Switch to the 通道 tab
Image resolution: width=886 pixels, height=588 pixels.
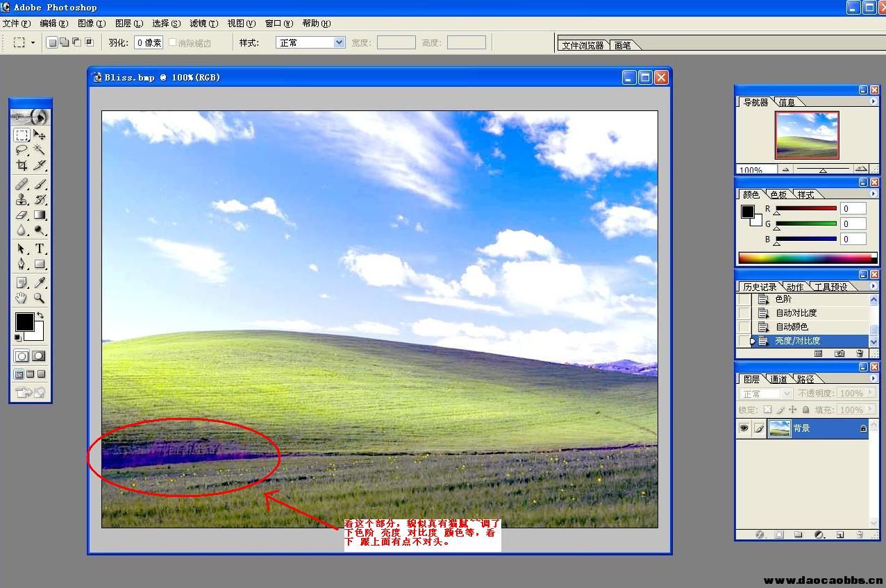coord(778,379)
